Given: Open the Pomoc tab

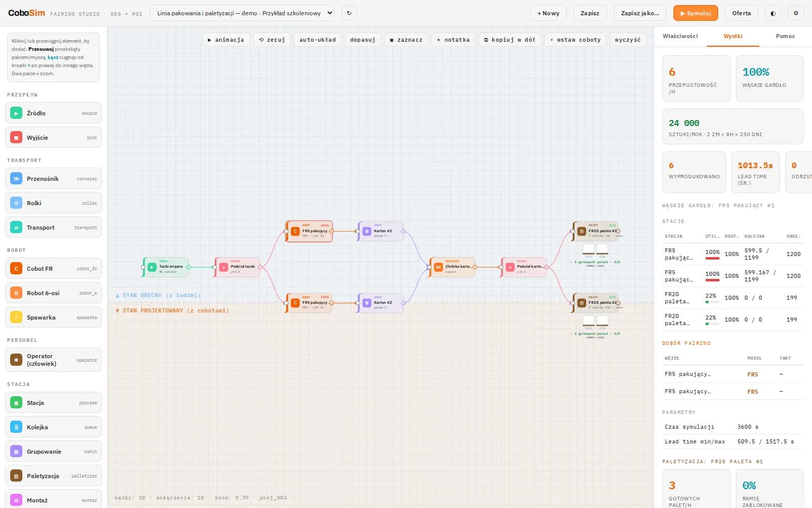Looking at the screenshot, I should coord(785,36).
